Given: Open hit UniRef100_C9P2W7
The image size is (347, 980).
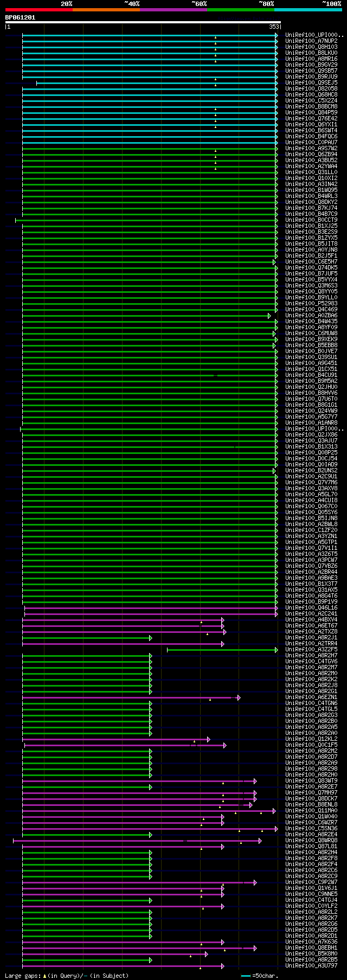Looking at the screenshot, I should (x=311, y=882).
